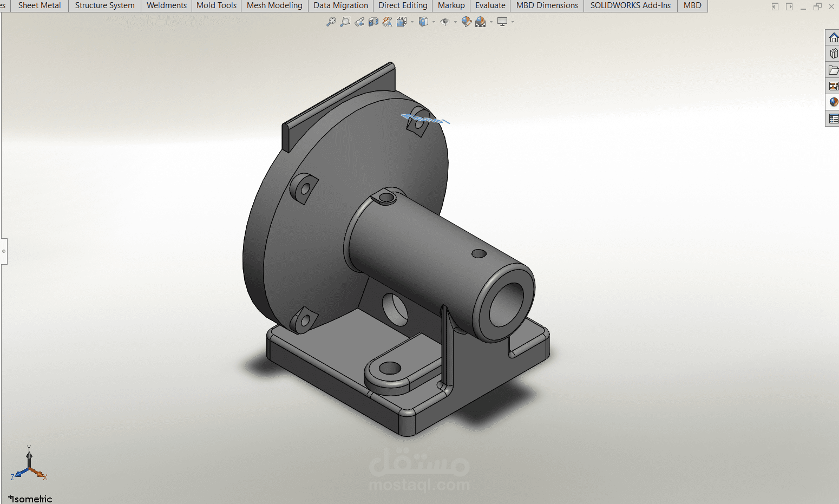This screenshot has height=504, width=839.
Task: Open the SOLIDWORKS Add-Ins tab
Action: pos(630,5)
